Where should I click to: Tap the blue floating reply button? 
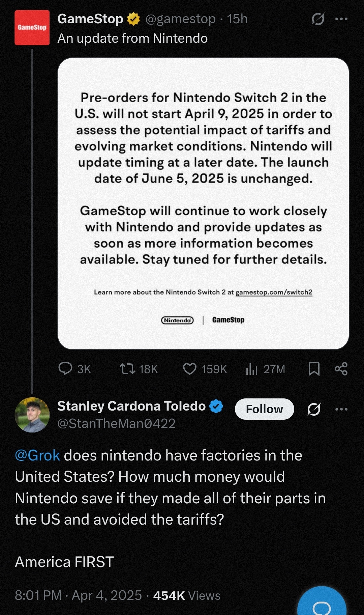[322, 604]
